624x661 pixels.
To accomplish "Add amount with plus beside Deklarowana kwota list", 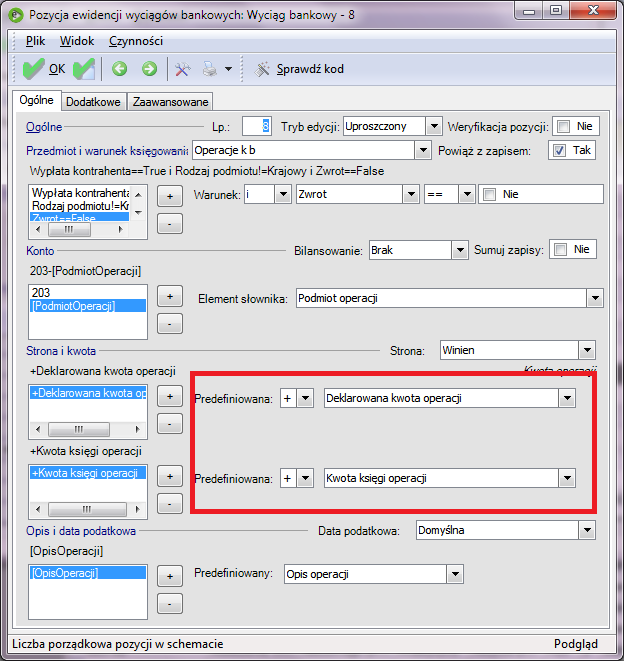I will (170, 396).
